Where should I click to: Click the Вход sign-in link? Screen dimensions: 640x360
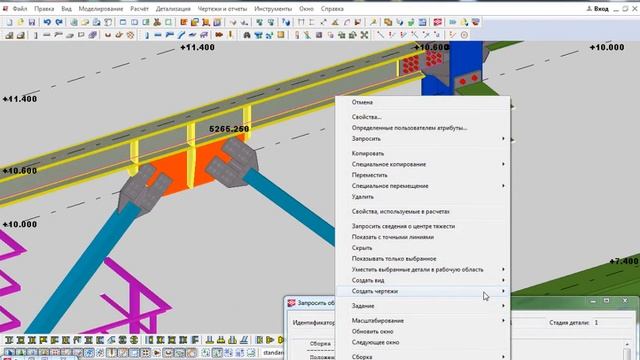[x=598, y=9]
